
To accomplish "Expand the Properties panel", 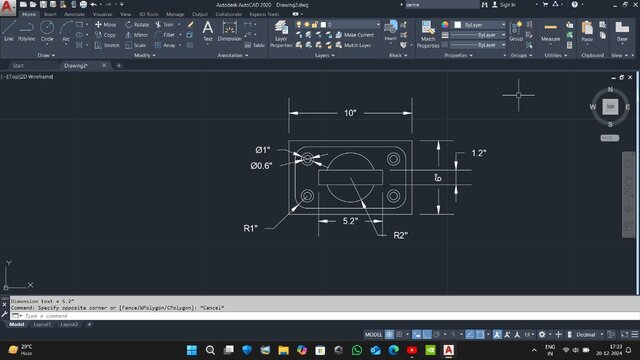I will point(458,55).
